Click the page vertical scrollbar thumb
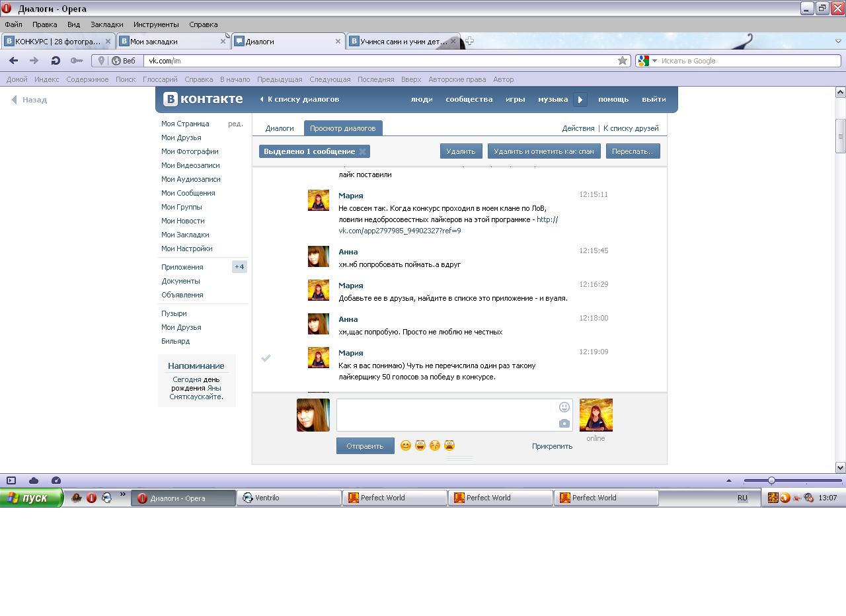Image resolution: width=846 pixels, height=616 pixels. (841, 136)
